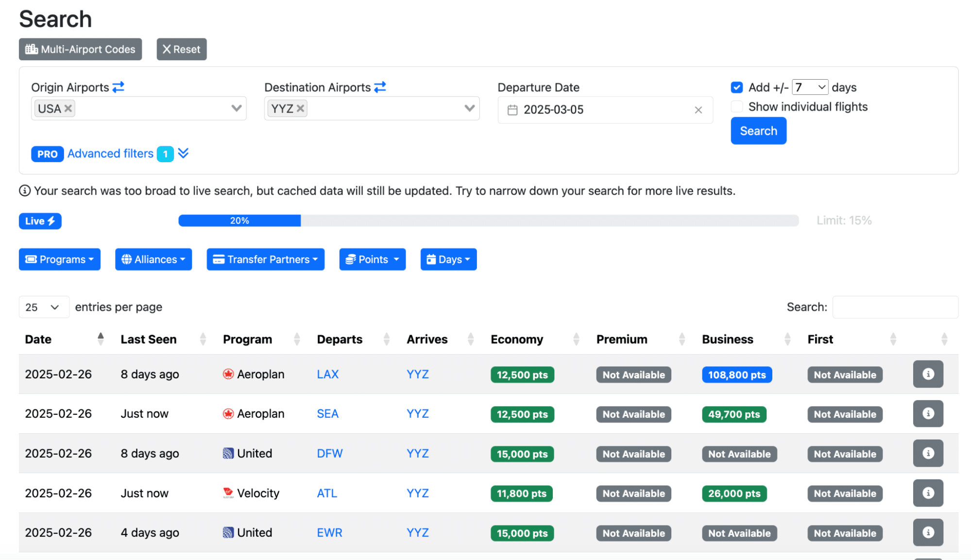
Task: Click the 20% live progress bar
Action: (x=239, y=221)
